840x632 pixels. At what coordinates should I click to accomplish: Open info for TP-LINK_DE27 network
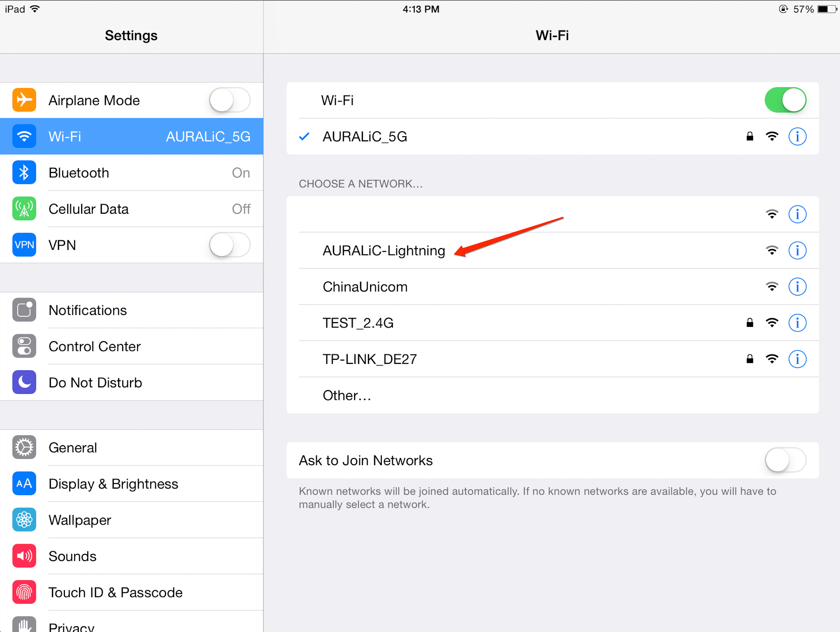[797, 359]
